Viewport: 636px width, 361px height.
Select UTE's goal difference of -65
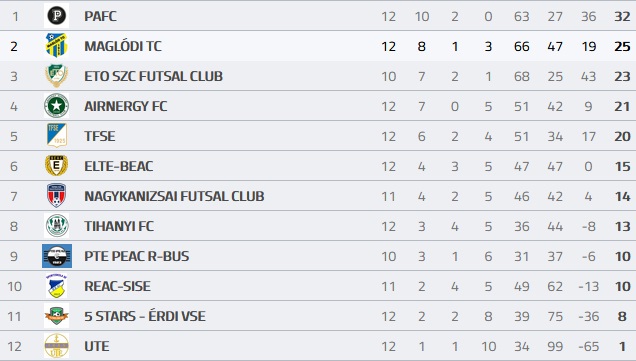point(589,347)
